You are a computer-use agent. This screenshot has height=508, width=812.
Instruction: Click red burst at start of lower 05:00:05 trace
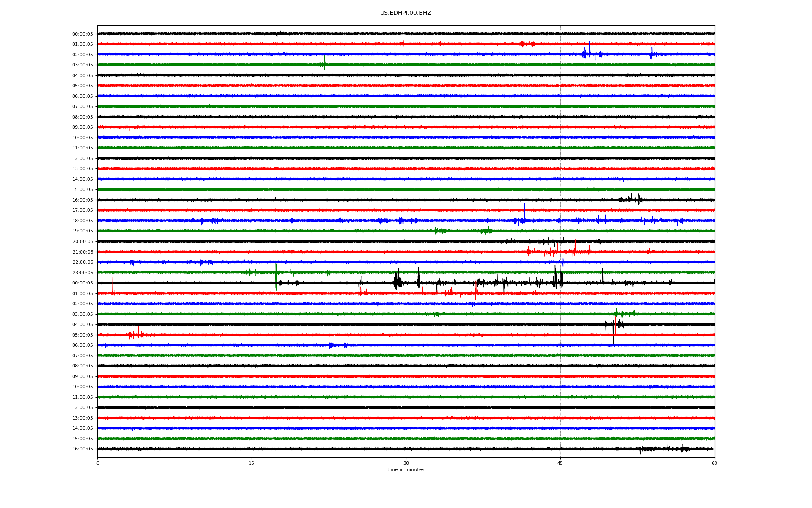pos(136,334)
